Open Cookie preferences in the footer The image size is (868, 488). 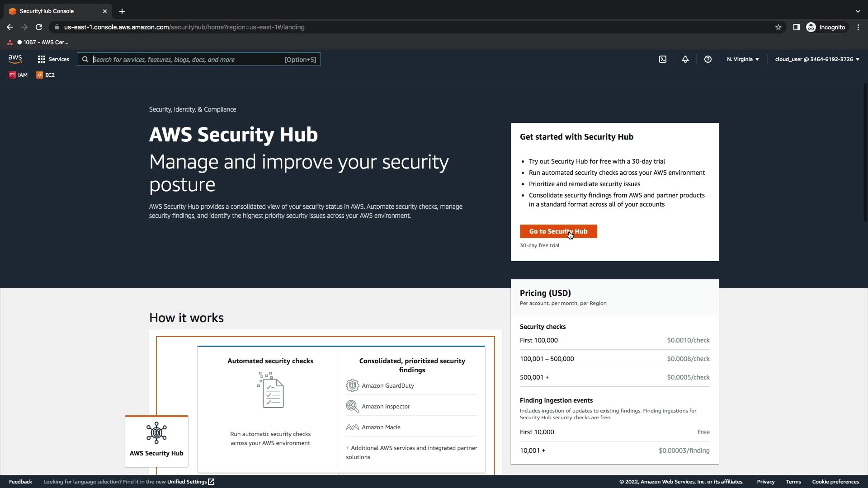click(835, 482)
